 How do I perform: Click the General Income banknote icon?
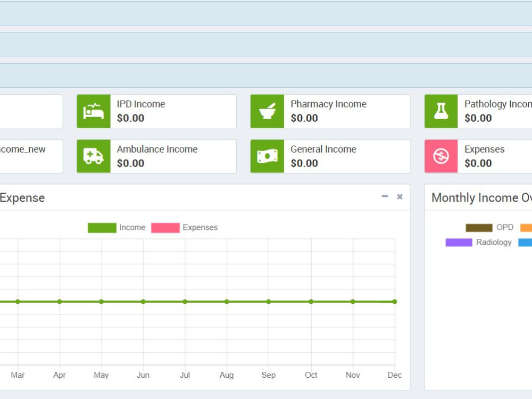click(267, 156)
